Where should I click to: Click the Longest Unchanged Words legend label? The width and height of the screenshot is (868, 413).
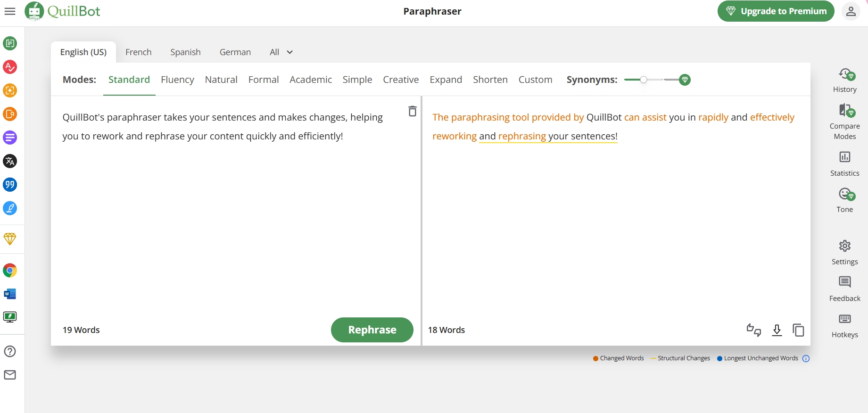coord(761,358)
